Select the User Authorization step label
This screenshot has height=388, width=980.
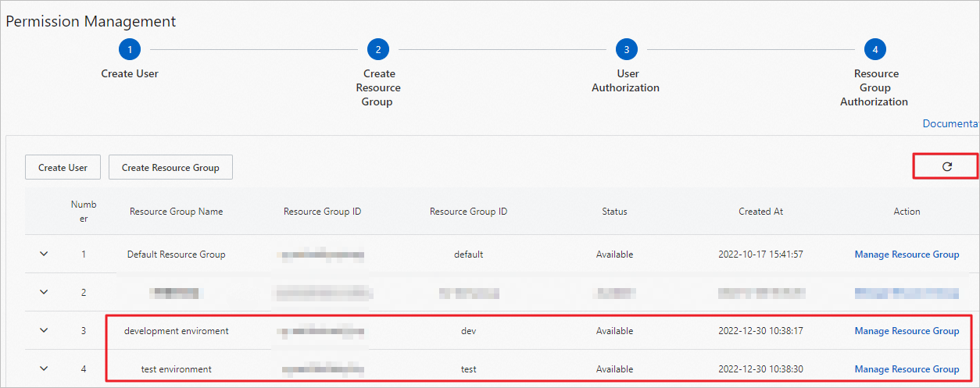(x=626, y=80)
